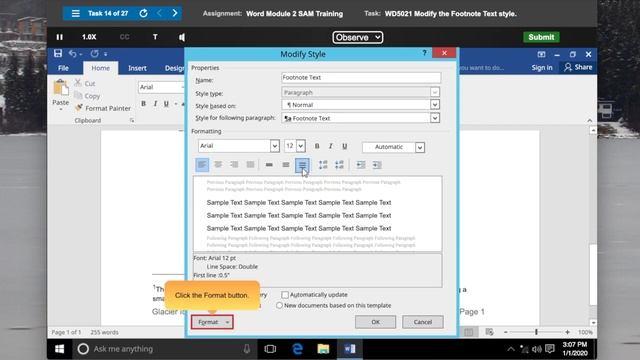
Task: Open the Style based on dropdown
Action: (x=435, y=105)
